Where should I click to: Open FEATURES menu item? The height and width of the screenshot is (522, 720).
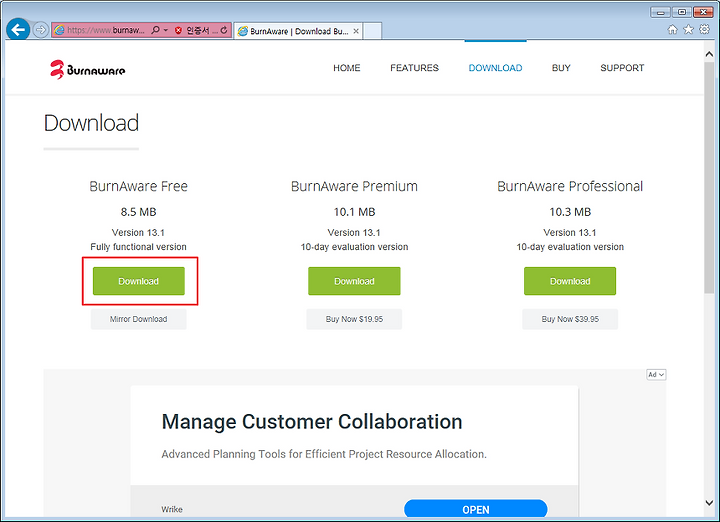pos(414,68)
